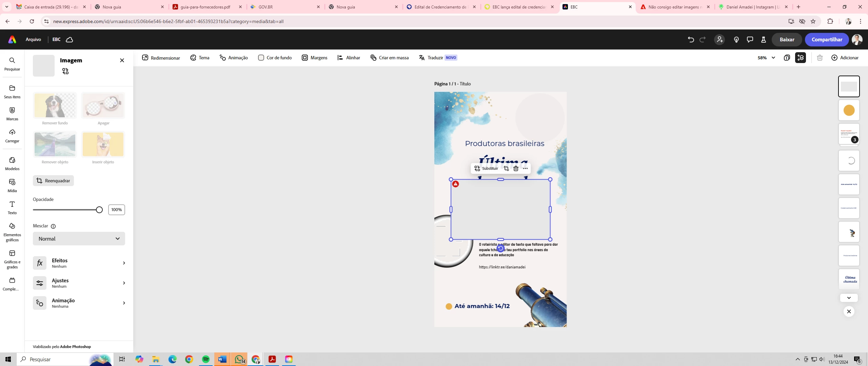The width and height of the screenshot is (868, 366).
Task: Open the Mídia panel in sidebar
Action: [12, 185]
